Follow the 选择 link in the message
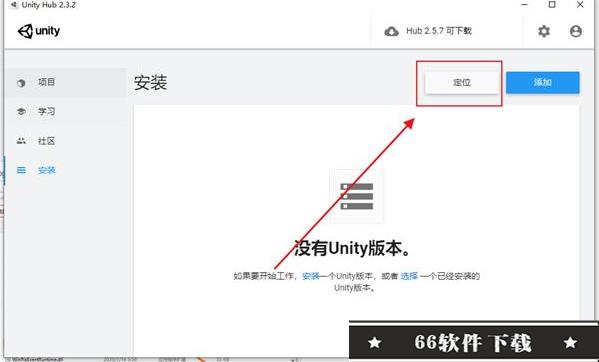 pyautogui.click(x=409, y=276)
